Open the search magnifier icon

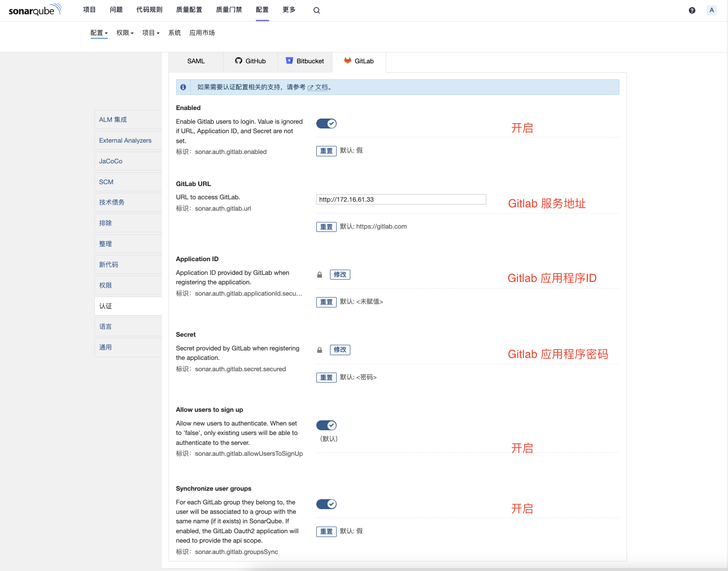[317, 10]
